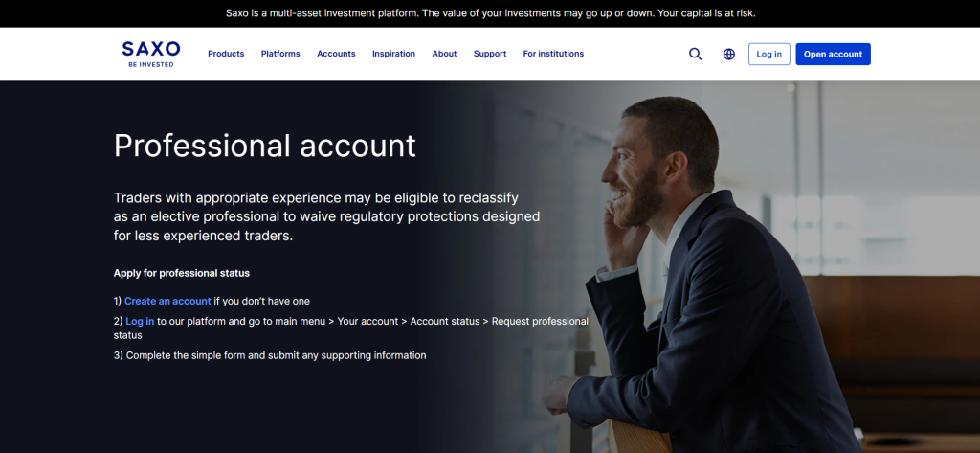Viewport: 980px width, 453px height.
Task: Open the Accounts menu
Action: pos(336,54)
